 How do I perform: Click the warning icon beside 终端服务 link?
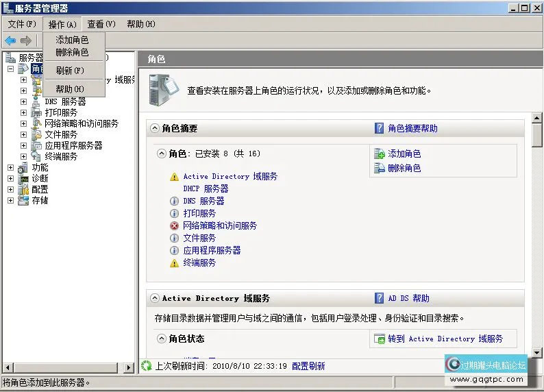(x=174, y=263)
